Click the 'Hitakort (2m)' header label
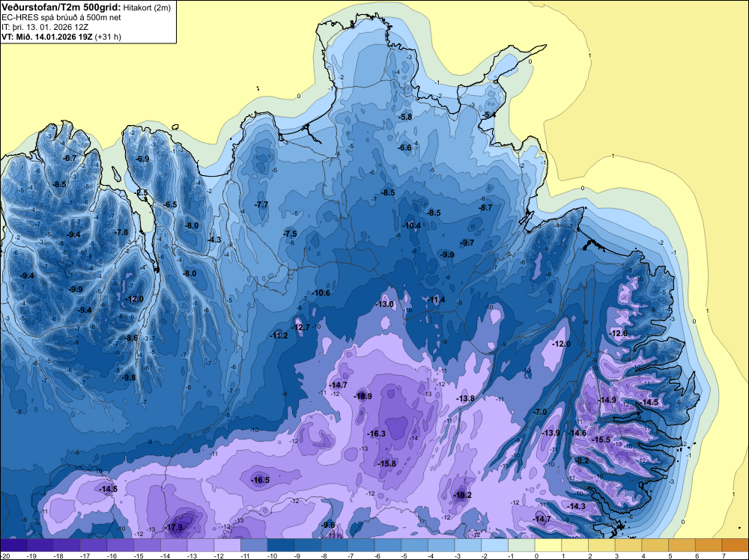The image size is (749, 560). pyautogui.click(x=147, y=7)
